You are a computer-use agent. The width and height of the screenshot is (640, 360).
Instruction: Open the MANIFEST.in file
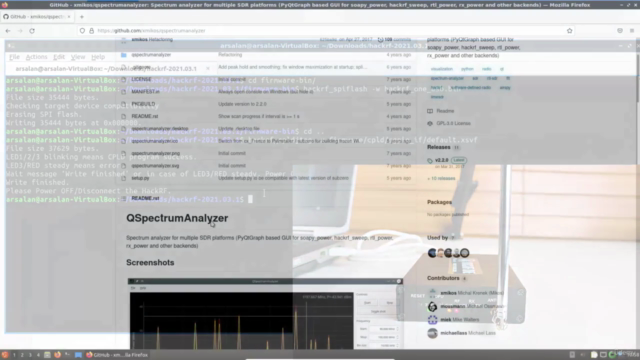[145, 91]
